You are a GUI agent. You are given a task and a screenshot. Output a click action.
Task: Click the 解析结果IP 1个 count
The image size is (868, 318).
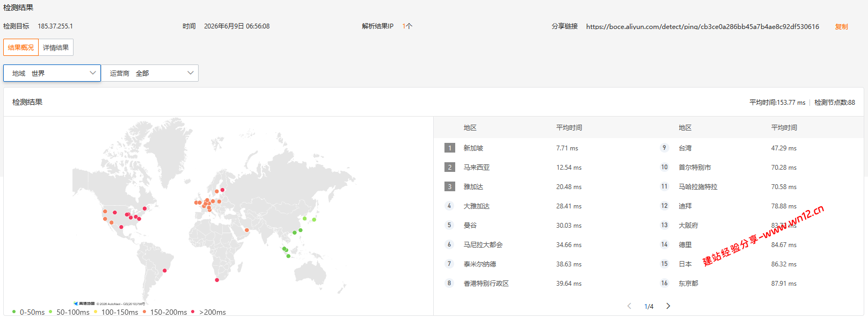coord(407,26)
